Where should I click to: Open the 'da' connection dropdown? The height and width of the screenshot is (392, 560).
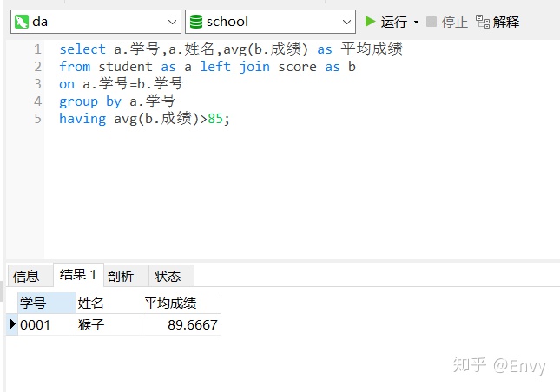tap(96, 22)
